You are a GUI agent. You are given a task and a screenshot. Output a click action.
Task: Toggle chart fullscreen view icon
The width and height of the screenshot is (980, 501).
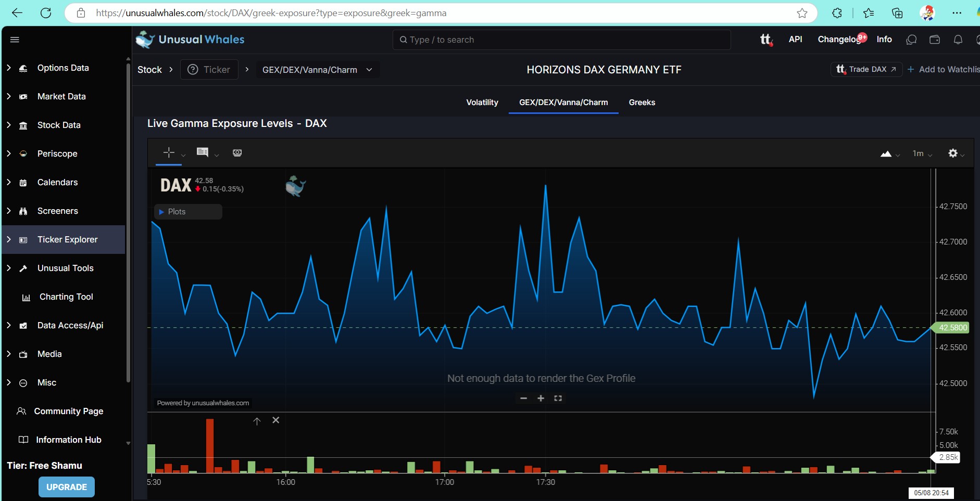pos(558,399)
